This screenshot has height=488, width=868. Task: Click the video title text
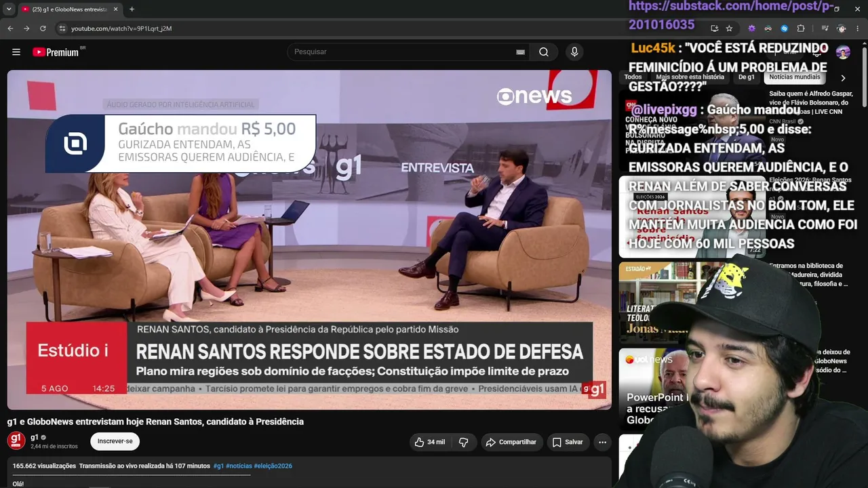(155, 422)
